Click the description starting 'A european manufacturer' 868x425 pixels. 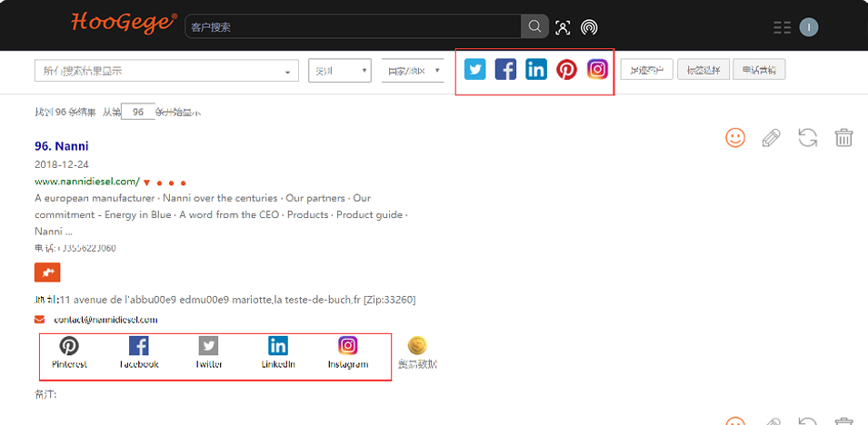[222, 214]
